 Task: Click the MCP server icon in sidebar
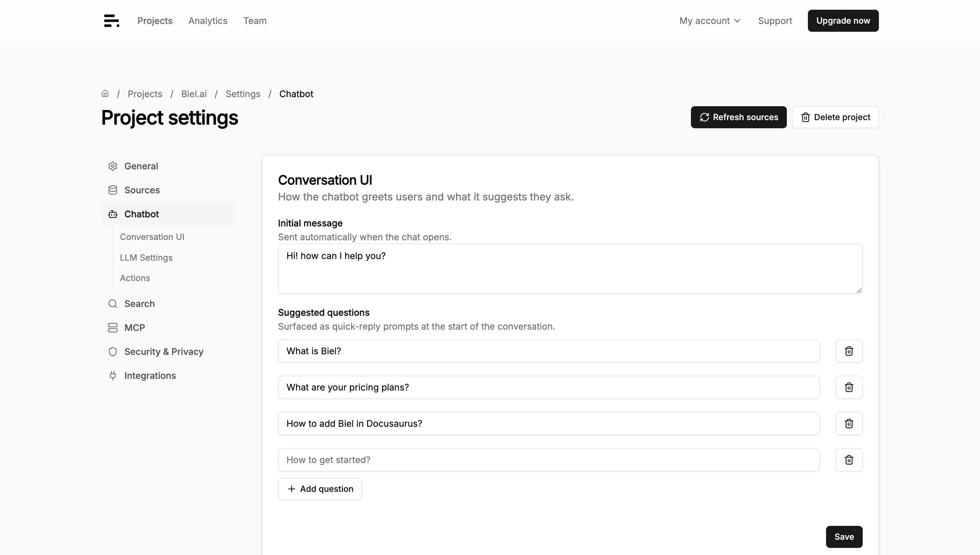pyautogui.click(x=112, y=328)
